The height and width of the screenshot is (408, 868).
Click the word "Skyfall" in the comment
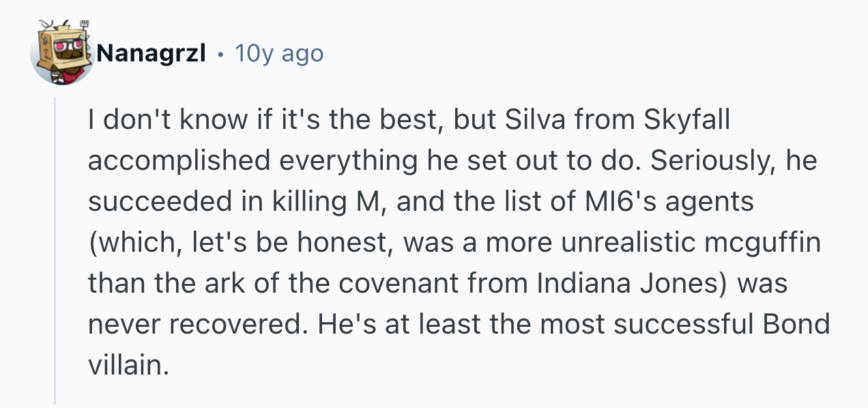pyautogui.click(x=686, y=121)
